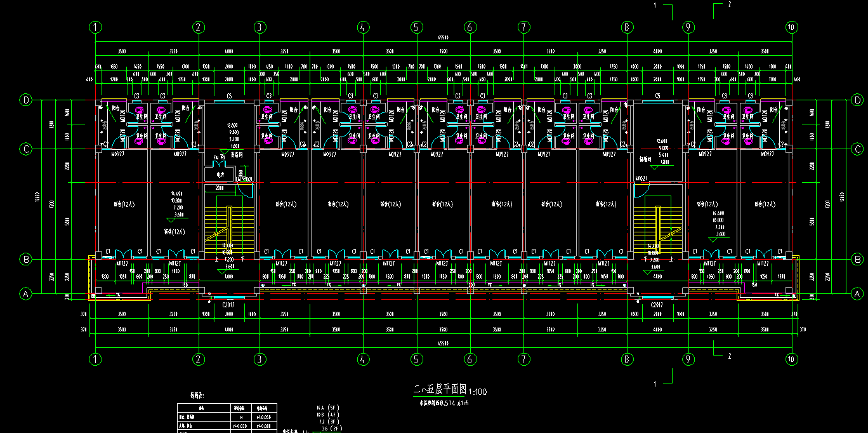Click the (5F) floor level entry
The height and width of the screenshot is (433, 868).
click(334, 407)
